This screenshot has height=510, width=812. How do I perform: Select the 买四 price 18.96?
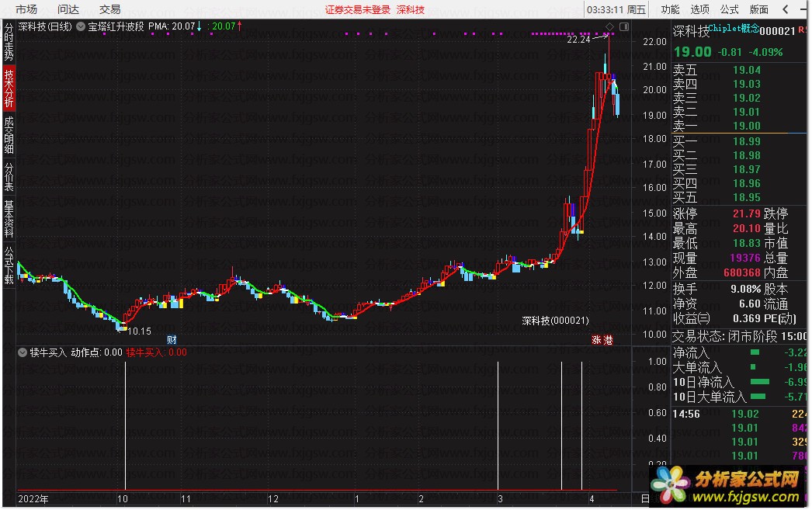(x=746, y=183)
